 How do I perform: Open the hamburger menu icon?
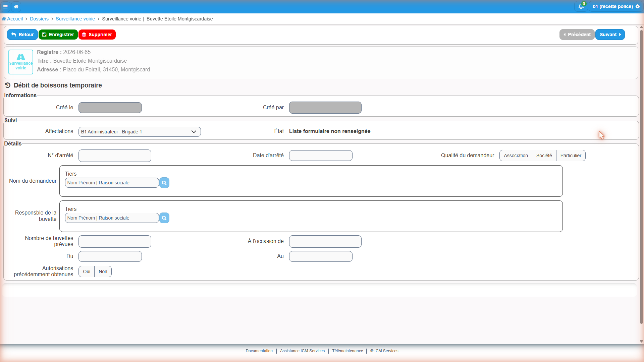pos(5,6)
